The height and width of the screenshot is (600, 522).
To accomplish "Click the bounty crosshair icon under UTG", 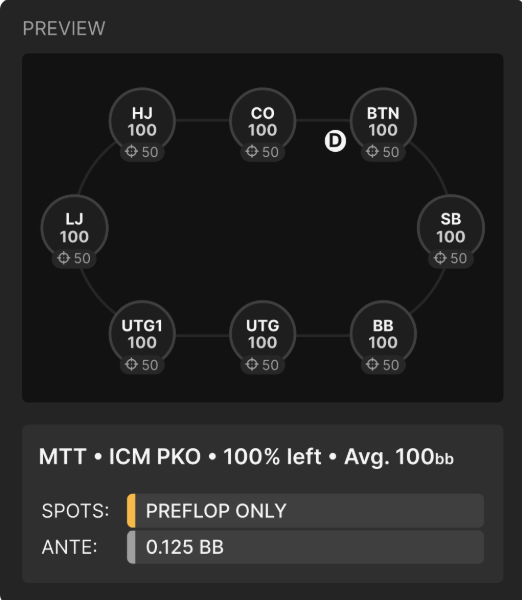I will pyautogui.click(x=251, y=364).
